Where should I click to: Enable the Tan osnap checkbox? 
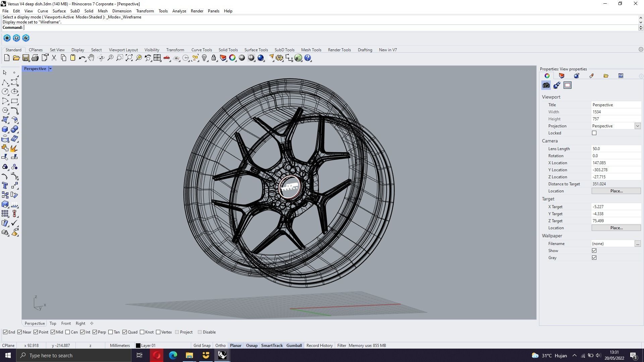[111, 332]
